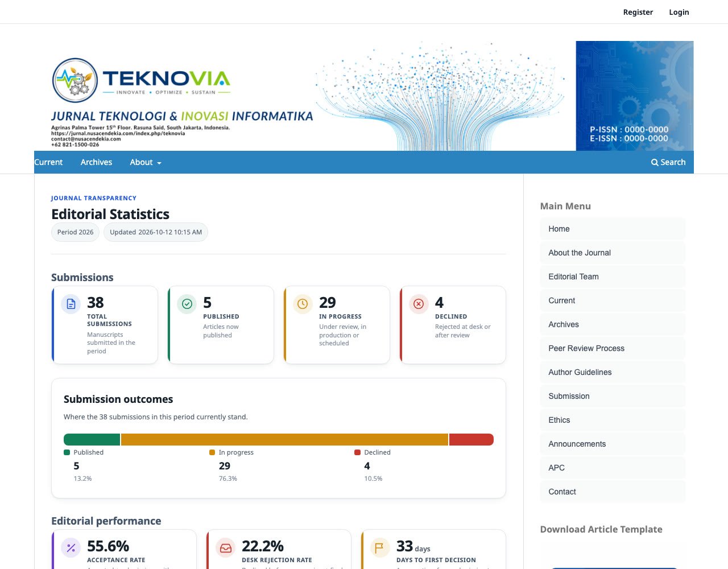Click the Journal Transparency label
Image resolution: width=728 pixels, height=569 pixels.
pos(94,198)
